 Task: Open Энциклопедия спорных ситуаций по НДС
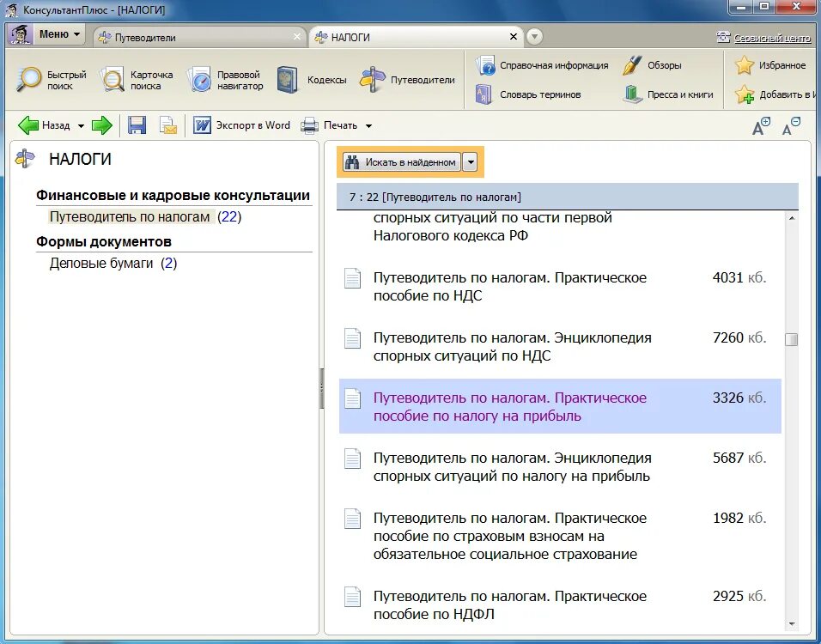tap(512, 347)
